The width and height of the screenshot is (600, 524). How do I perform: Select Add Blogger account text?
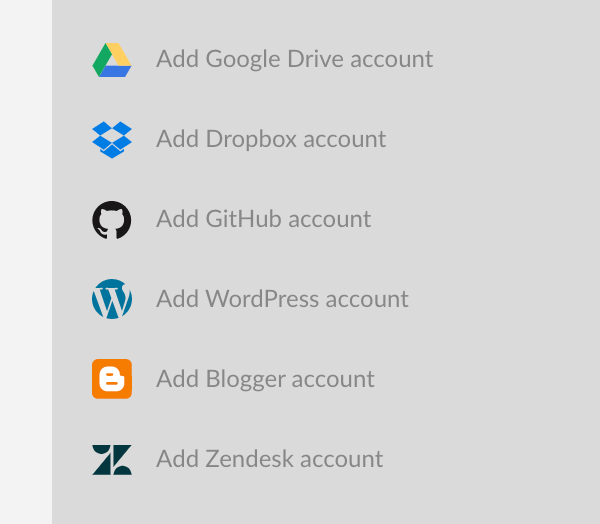tap(265, 379)
